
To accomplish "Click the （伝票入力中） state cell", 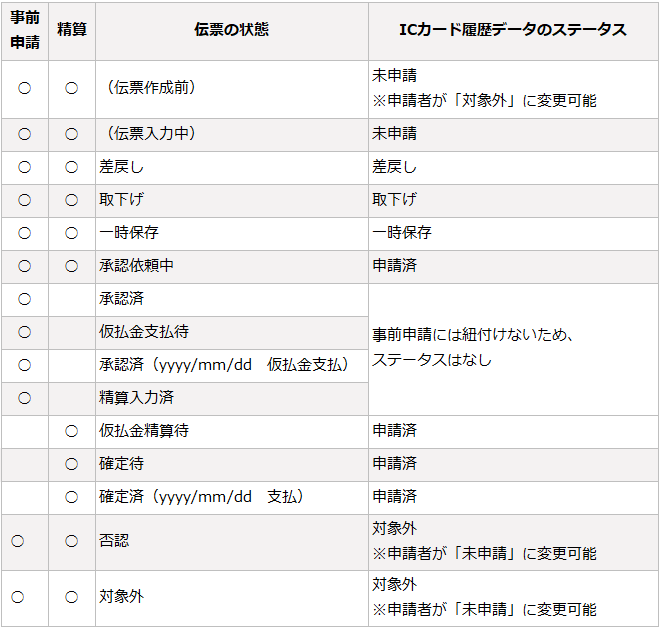I will click(x=150, y=134).
